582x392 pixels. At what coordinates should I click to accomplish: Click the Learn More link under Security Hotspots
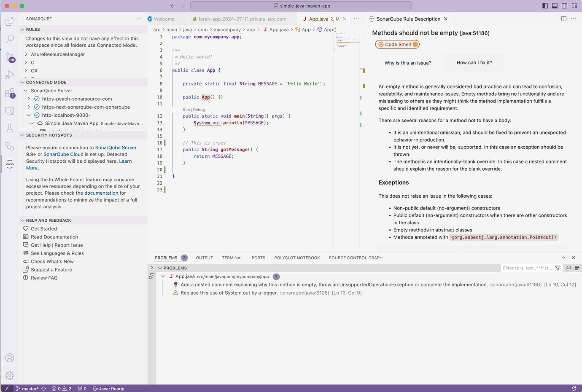[125, 161]
